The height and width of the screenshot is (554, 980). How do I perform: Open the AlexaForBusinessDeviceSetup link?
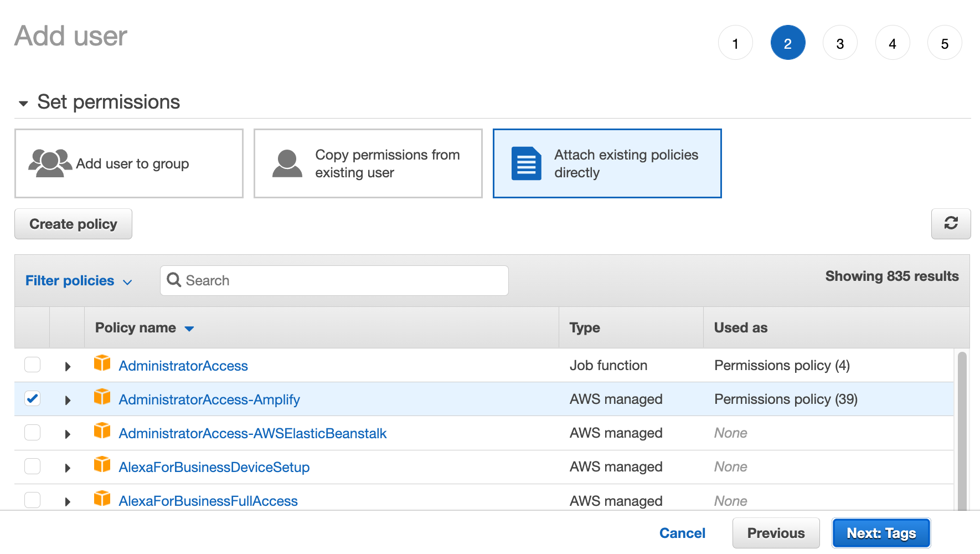(214, 467)
